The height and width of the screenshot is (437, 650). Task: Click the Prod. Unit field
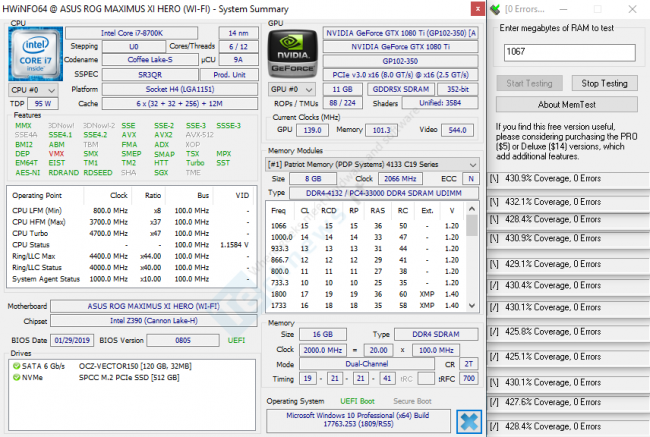click(229, 75)
